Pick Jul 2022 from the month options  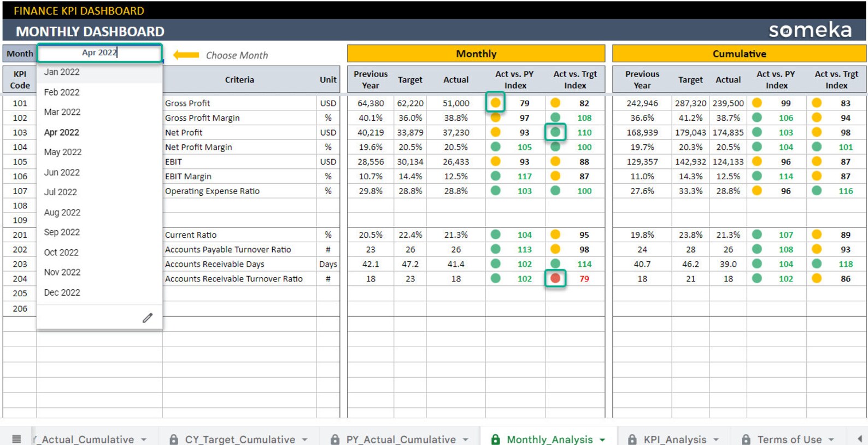99,192
